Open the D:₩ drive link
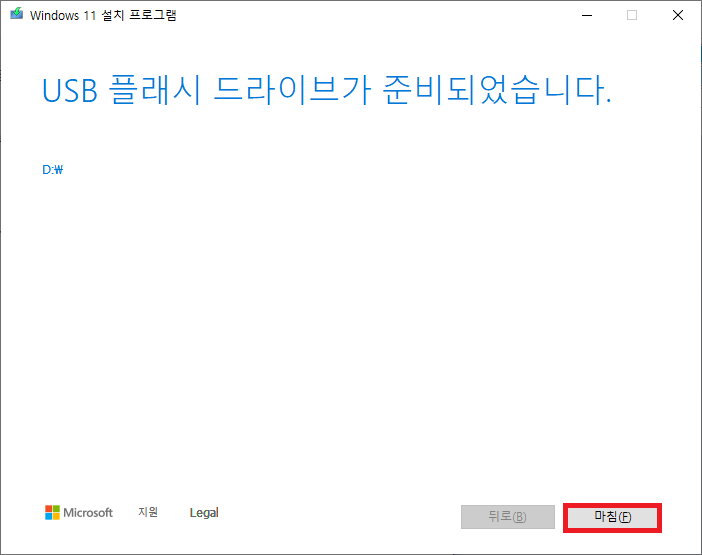Viewport: 702px width, 555px height. pos(53,170)
